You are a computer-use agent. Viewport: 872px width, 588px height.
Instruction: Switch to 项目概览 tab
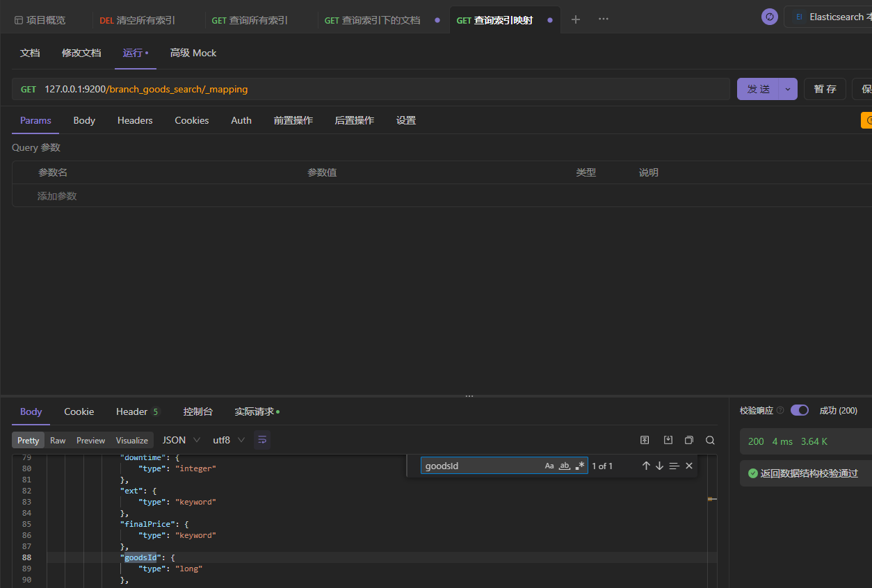(x=40, y=20)
